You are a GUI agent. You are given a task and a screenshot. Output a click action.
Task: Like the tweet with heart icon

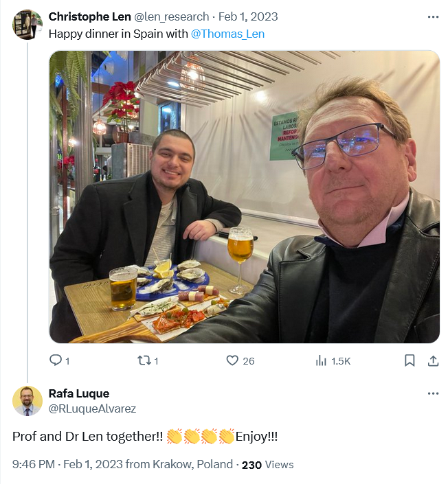click(x=232, y=360)
